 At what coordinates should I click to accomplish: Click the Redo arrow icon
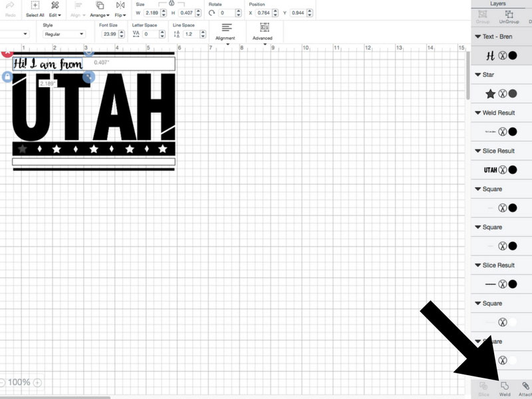(10, 6)
